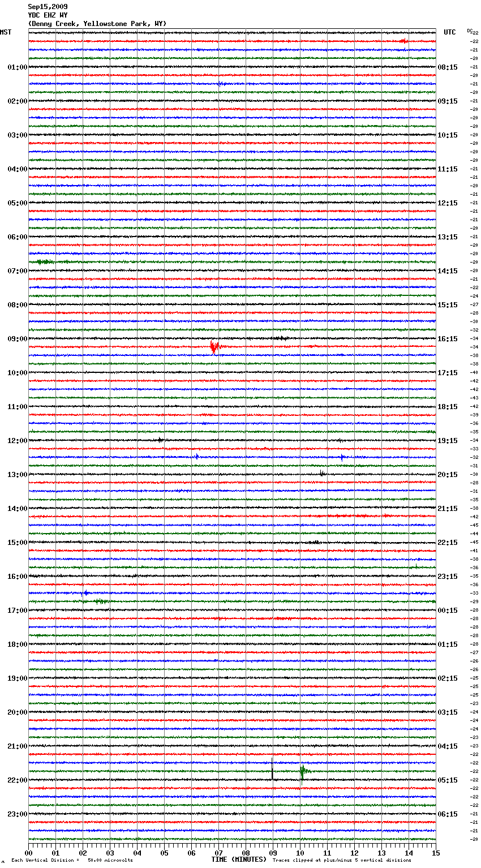Click the '20:00' MST time label
The height and width of the screenshot is (868, 481).
click(18, 712)
